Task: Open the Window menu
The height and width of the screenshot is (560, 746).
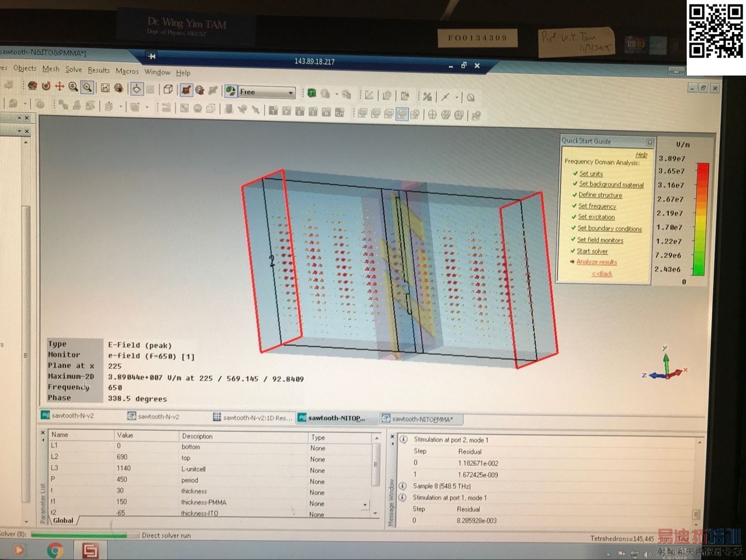Action: [157, 72]
